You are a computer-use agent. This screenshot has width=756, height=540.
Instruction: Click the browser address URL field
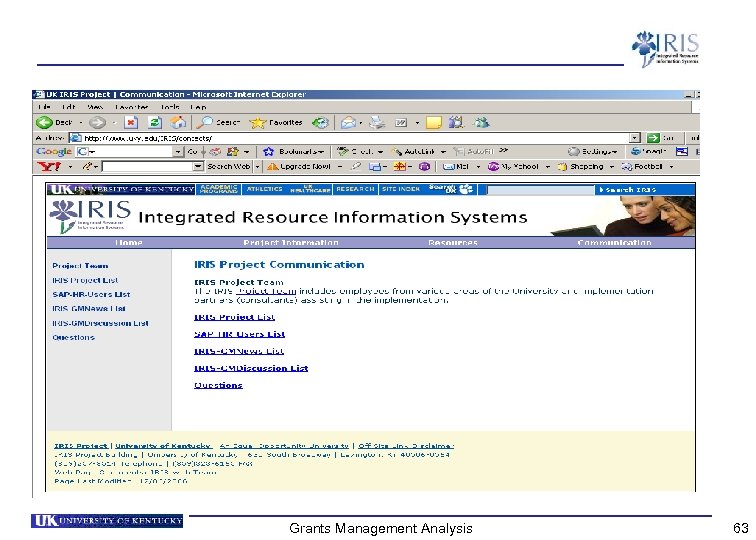(x=355, y=138)
